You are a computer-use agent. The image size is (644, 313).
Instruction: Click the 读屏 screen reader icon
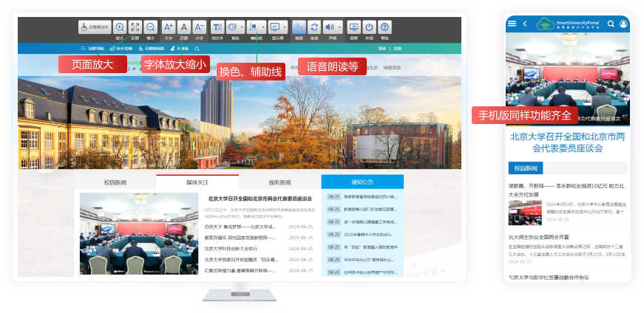pos(353,27)
